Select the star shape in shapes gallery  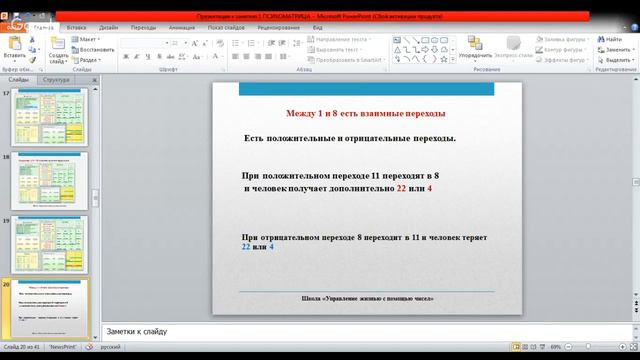tap(444, 59)
